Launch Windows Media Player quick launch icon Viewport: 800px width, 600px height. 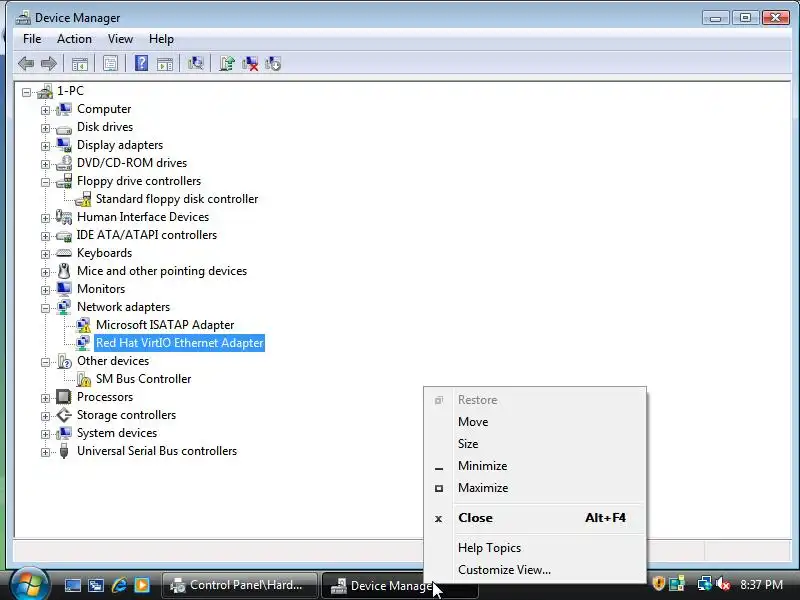coord(142,585)
